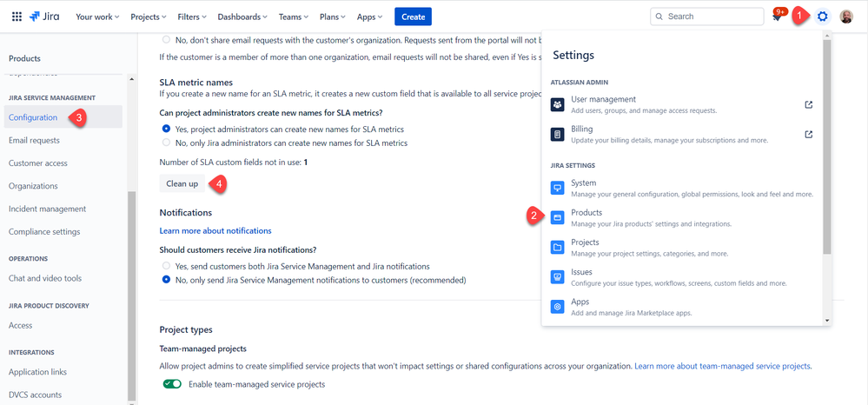Click the Products settings icon
The width and height of the screenshot is (868, 405).
(558, 218)
